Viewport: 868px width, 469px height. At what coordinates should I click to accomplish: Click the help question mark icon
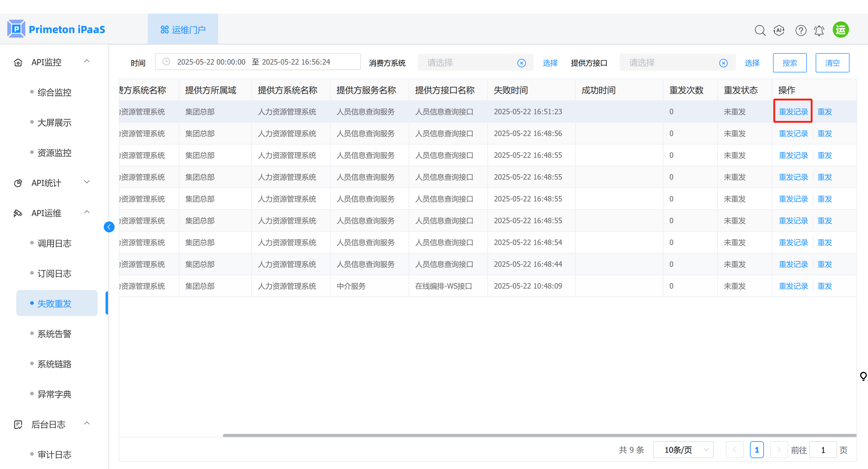point(800,30)
